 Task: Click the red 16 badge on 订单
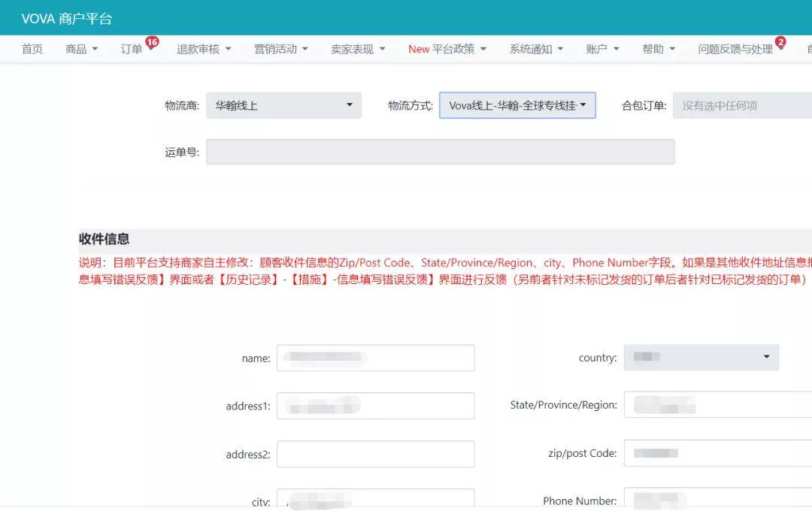click(x=152, y=42)
